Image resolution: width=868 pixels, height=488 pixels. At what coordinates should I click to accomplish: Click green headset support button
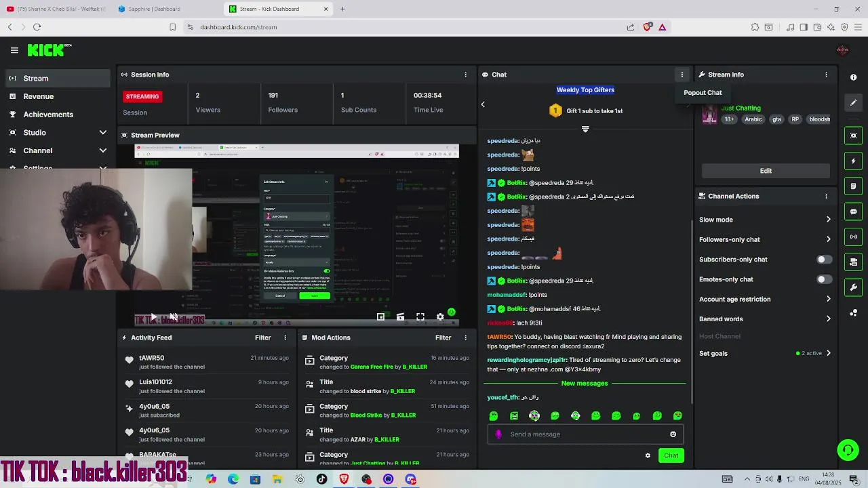pos(848,450)
